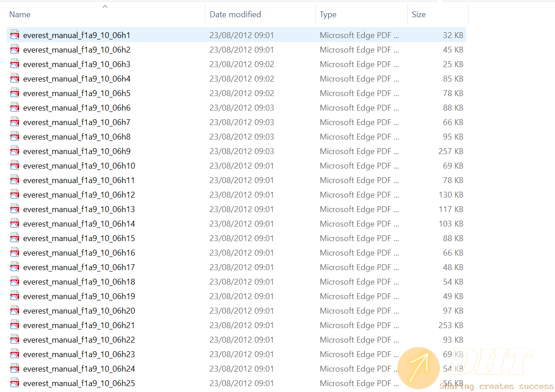Image resolution: width=555 pixels, height=392 pixels.
Task: Click PDF icon of everest_manual_f1a9_10_06h14
Action: [x=15, y=223]
